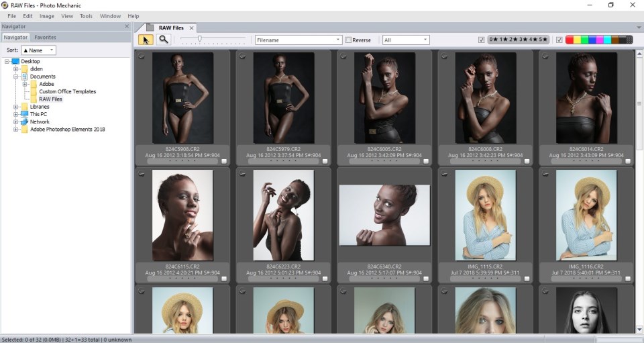Image resolution: width=644 pixels, height=343 pixels.
Task: Click the Desktop icon in Navigator tree
Action: 15,61
